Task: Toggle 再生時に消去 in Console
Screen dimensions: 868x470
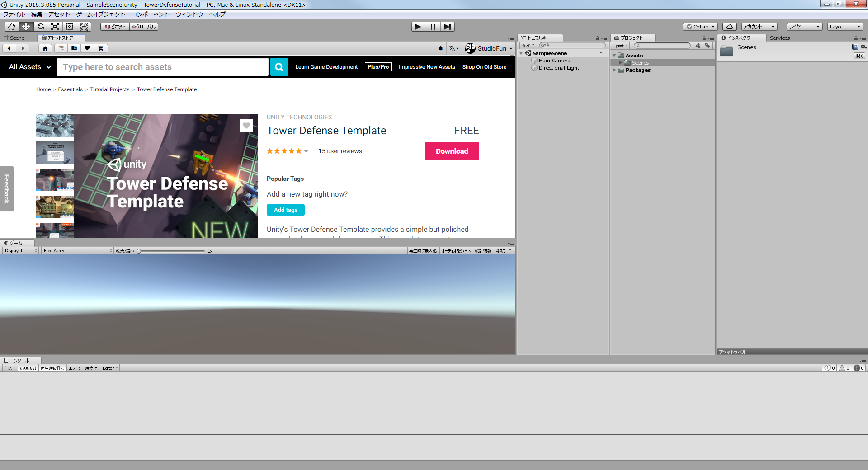Action: click(x=52, y=368)
